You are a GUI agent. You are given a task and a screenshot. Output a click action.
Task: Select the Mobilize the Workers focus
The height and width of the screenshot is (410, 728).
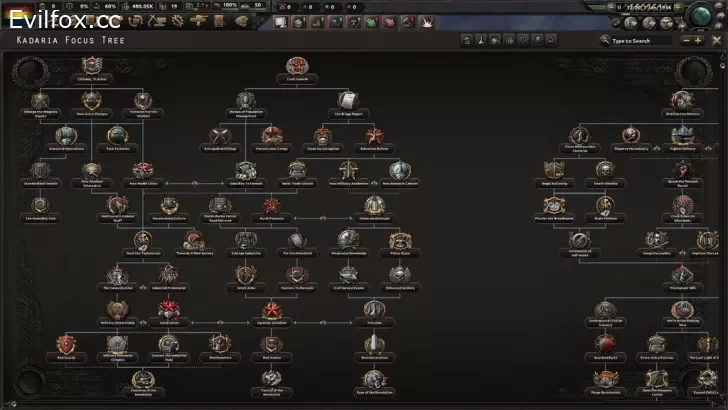pyautogui.click(x=682, y=101)
